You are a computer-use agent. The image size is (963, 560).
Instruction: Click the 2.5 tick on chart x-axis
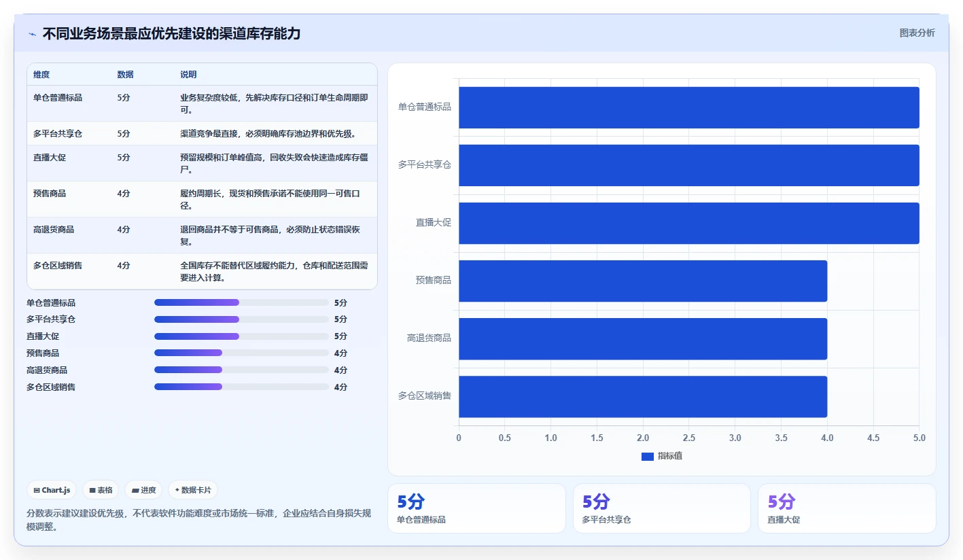(689, 438)
